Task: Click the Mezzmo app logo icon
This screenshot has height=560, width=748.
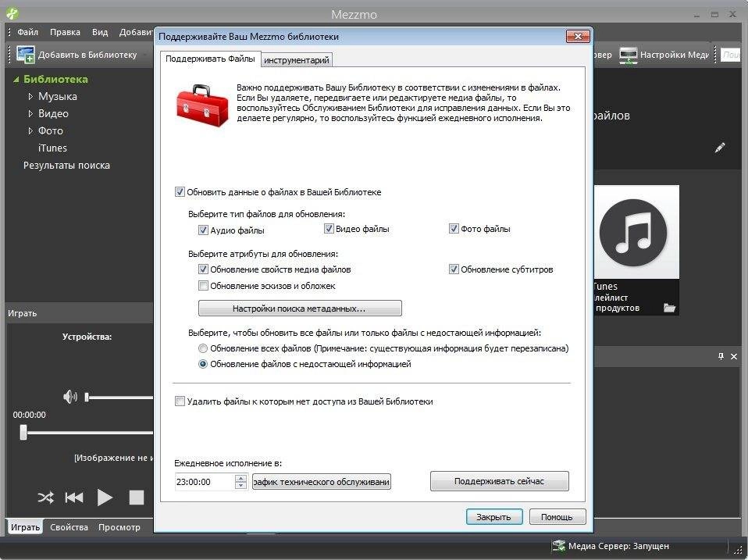Action: 12,14
